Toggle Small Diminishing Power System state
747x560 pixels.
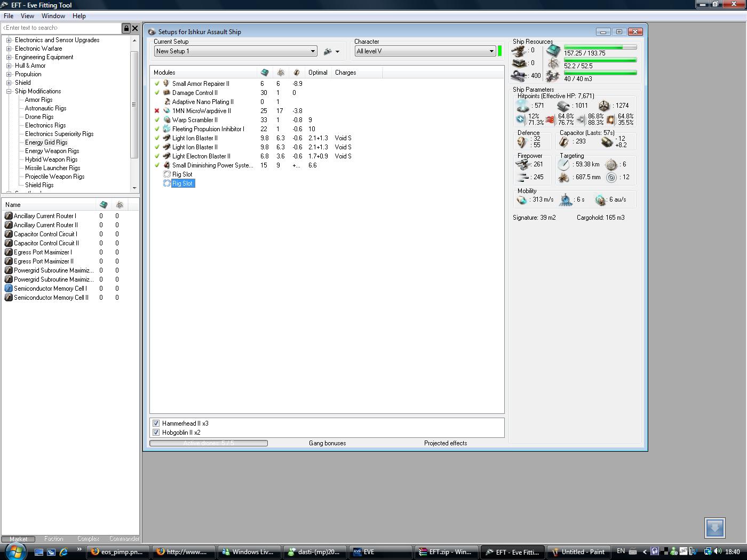click(157, 165)
